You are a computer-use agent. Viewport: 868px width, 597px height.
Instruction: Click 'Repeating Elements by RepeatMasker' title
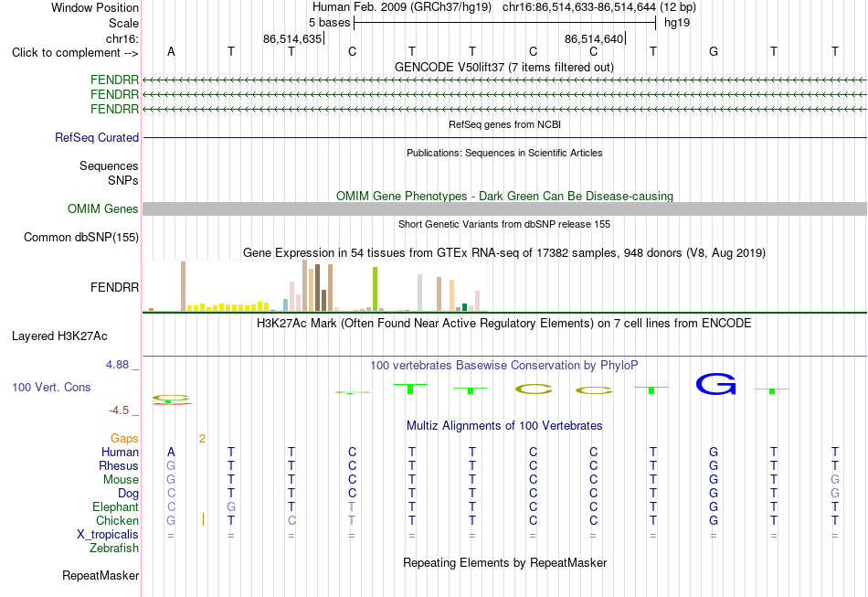coord(505,563)
